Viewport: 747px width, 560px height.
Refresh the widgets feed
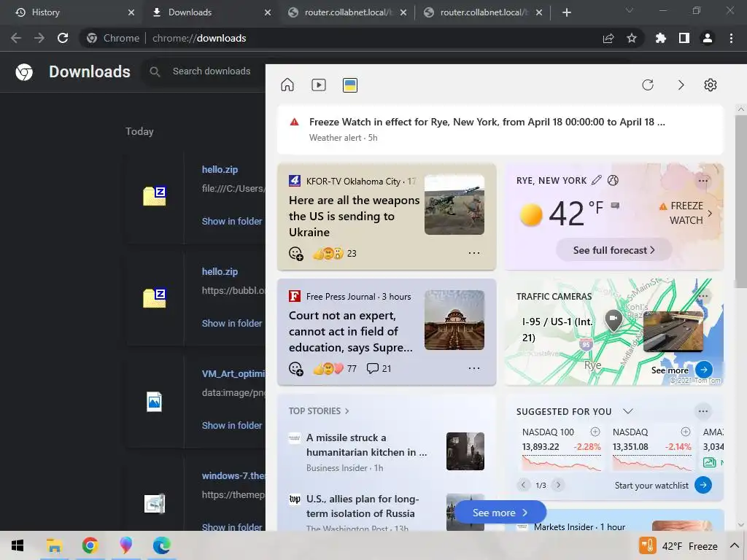point(648,85)
